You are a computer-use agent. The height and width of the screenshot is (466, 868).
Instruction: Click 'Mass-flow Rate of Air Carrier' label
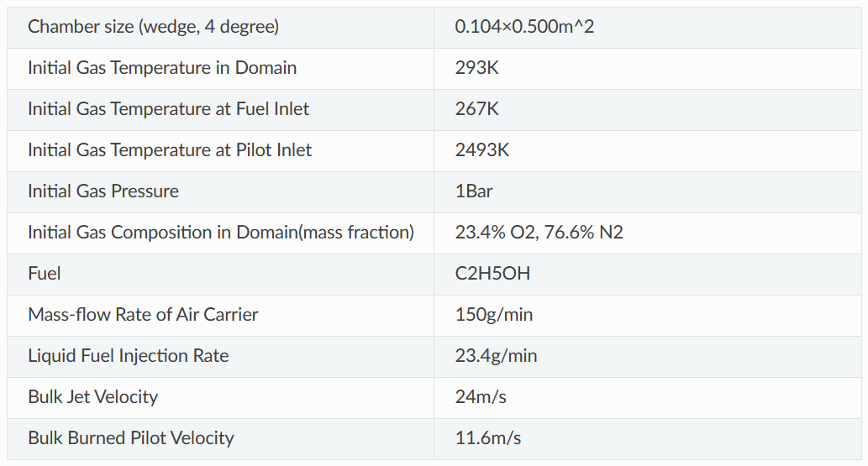143,314
